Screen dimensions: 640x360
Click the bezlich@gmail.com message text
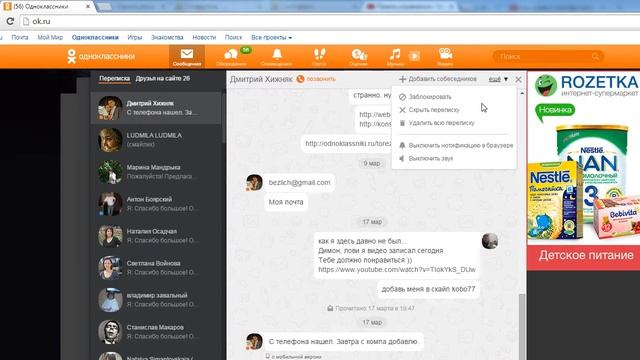[x=300, y=182]
